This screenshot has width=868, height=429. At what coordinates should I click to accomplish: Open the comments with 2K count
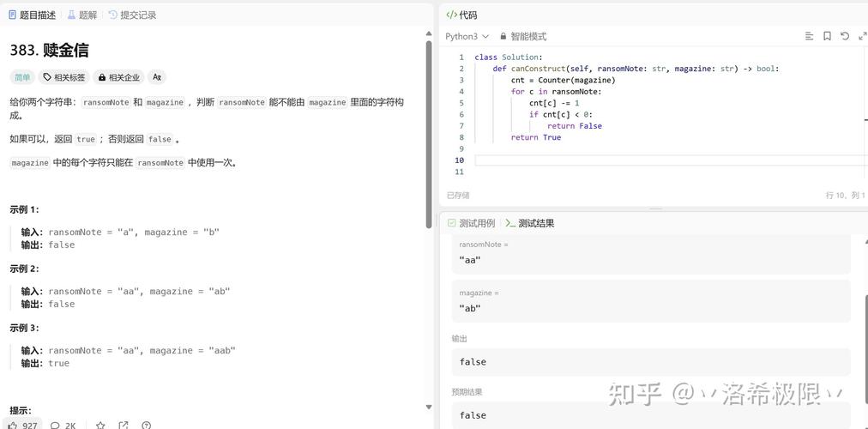63,425
